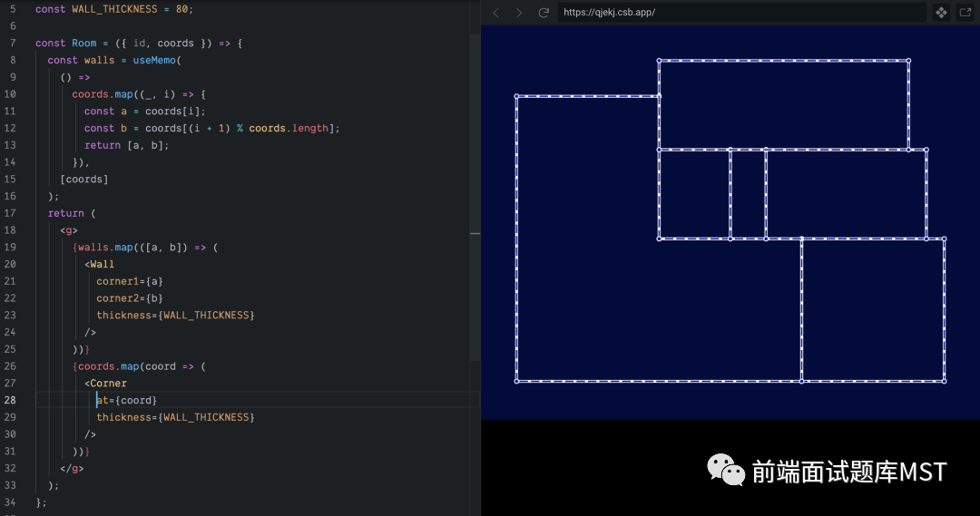Click 'coords.length' on line 12
980x516 pixels.
pos(289,128)
